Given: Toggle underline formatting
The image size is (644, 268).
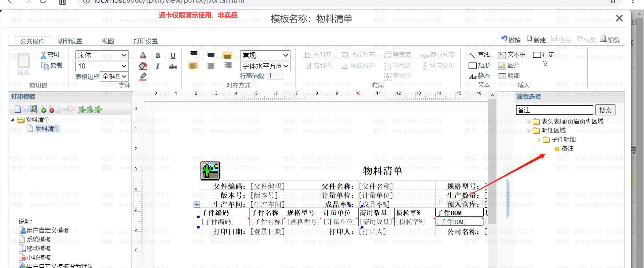Looking at the screenshot, I should click(x=173, y=56).
